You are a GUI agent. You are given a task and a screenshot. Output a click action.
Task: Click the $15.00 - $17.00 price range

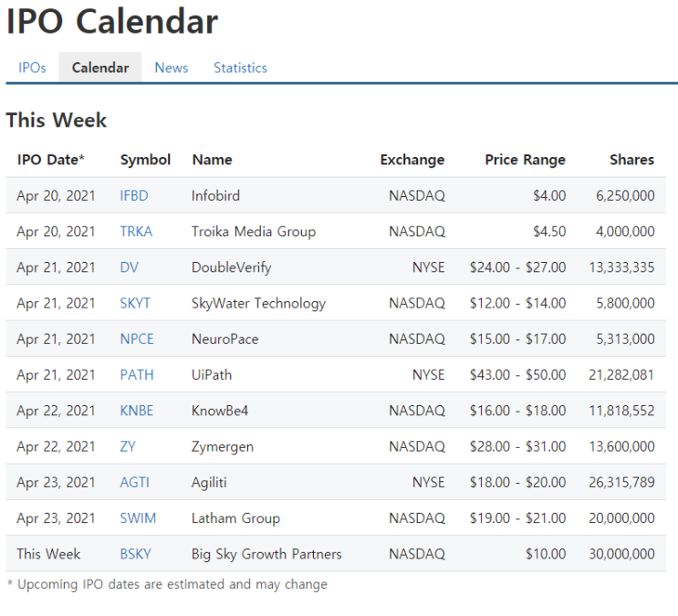click(518, 339)
